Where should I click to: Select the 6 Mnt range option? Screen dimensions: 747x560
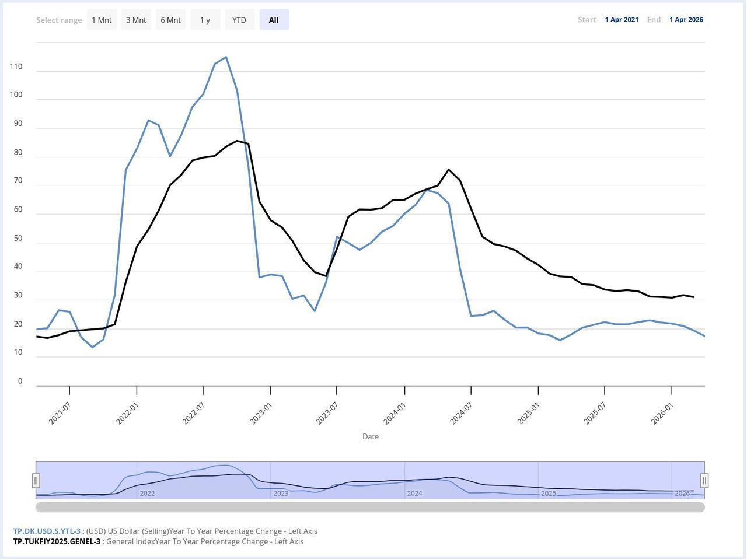pyautogui.click(x=170, y=19)
